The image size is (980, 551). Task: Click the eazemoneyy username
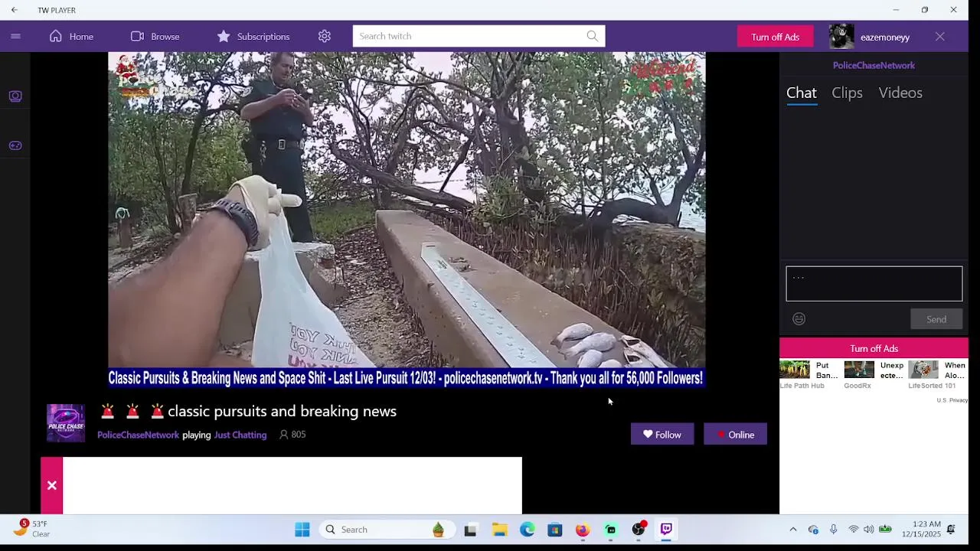click(885, 37)
